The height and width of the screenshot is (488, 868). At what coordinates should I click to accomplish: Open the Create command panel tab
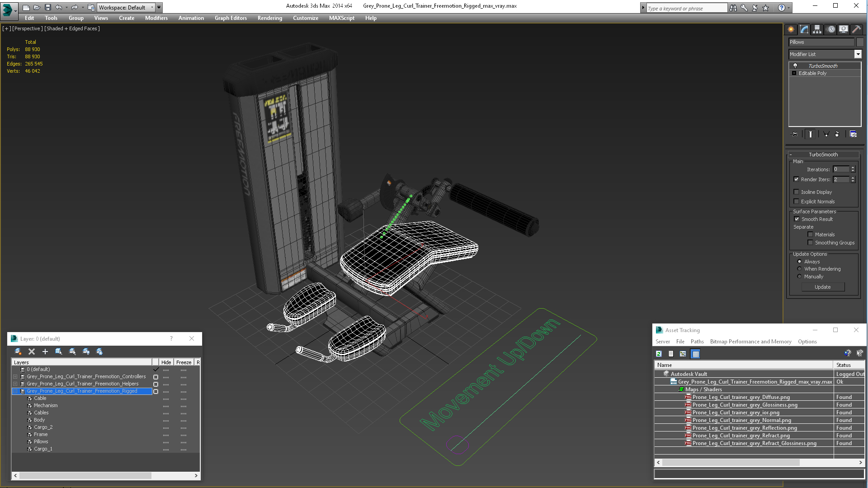pyautogui.click(x=791, y=29)
